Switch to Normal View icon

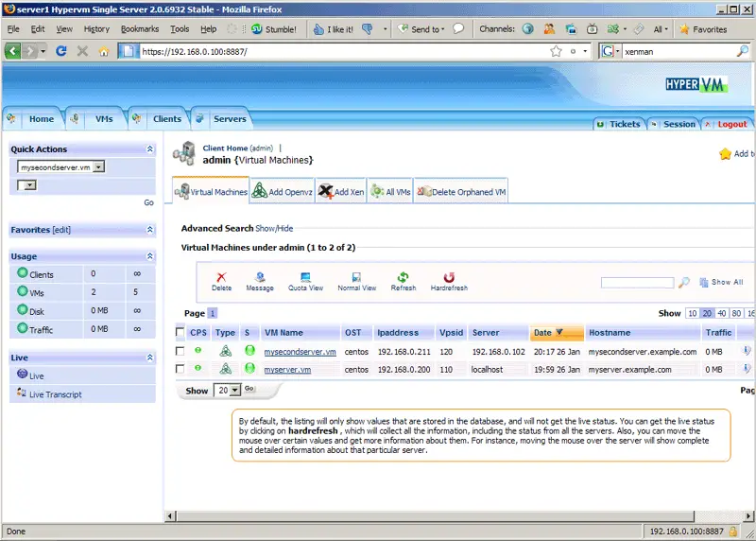(x=356, y=277)
